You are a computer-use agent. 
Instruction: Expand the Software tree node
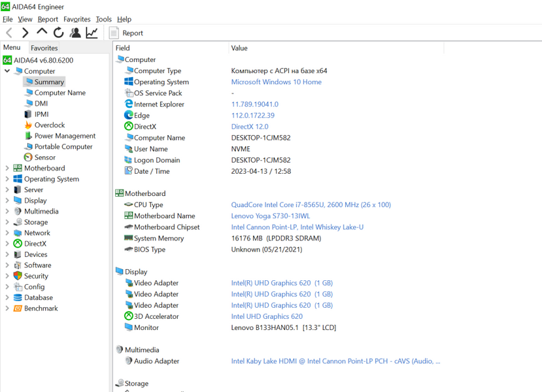(x=7, y=265)
